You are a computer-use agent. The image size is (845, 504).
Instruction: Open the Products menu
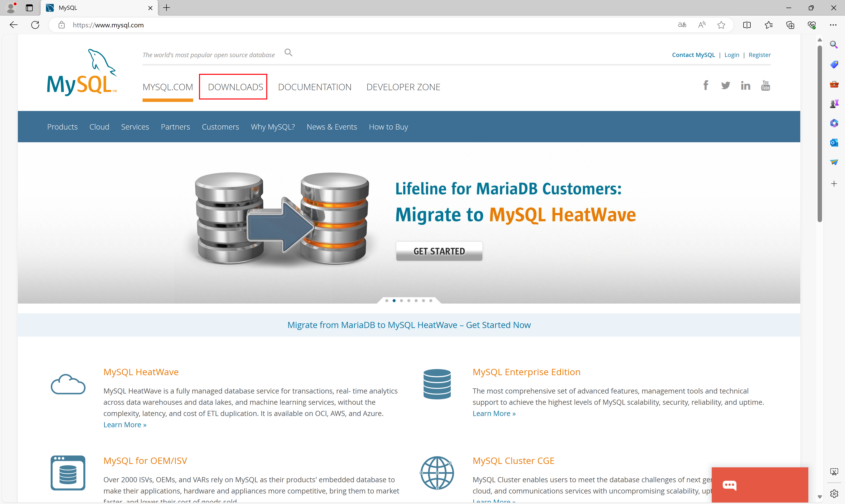tap(63, 127)
